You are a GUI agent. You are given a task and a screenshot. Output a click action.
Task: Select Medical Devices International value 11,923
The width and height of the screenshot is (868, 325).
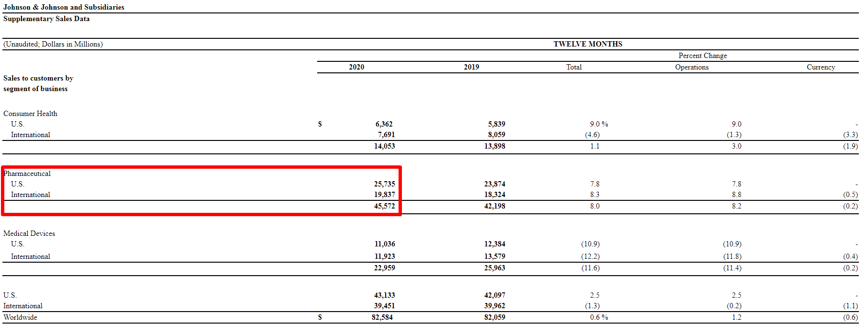[x=385, y=256]
